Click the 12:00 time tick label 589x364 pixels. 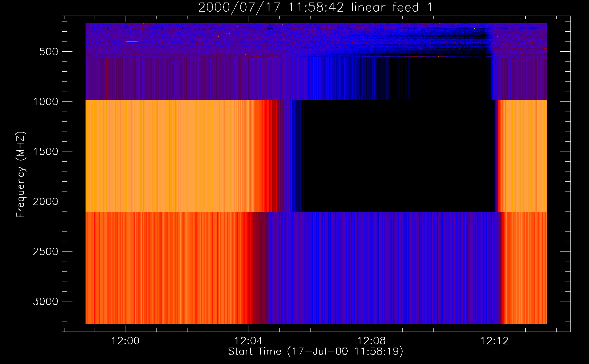pos(126,341)
